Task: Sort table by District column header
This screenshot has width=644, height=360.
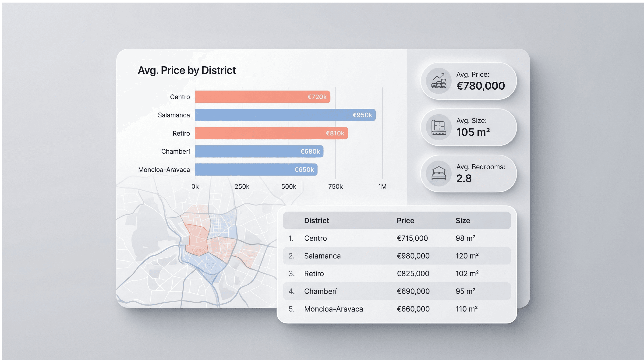Action: tap(316, 220)
